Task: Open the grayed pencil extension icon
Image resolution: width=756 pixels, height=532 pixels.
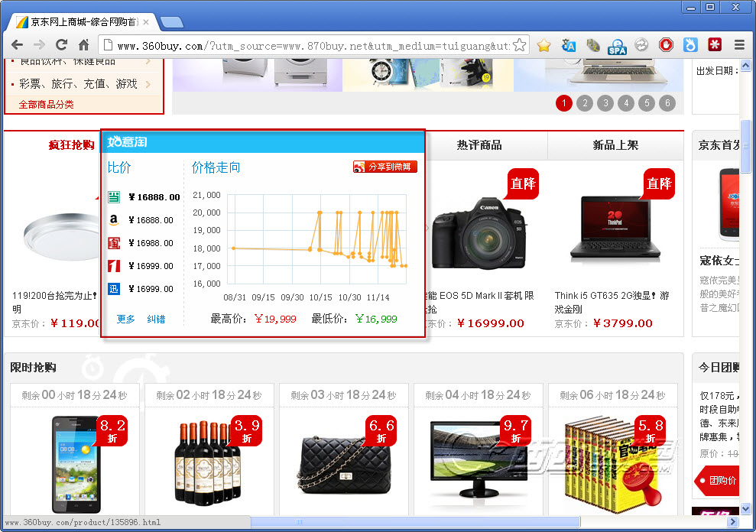Action: coord(592,45)
